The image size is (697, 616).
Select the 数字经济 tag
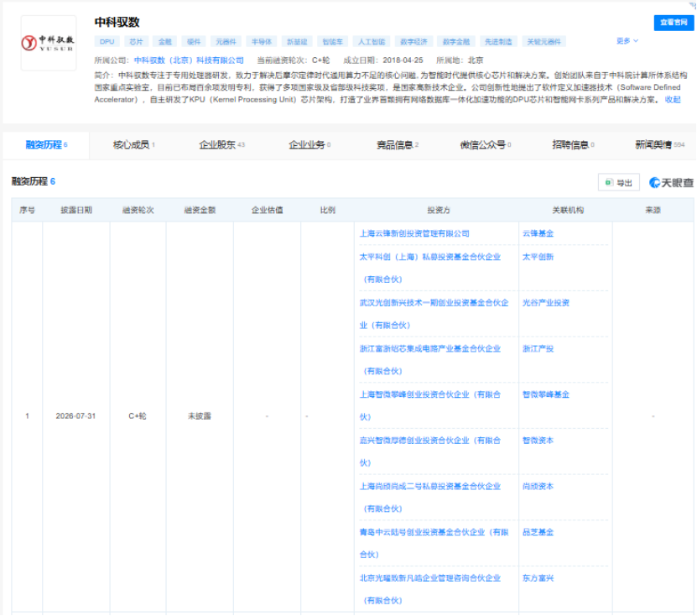[x=414, y=42]
